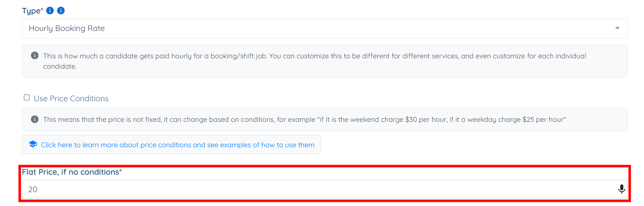
Task: Click the second info icon beside Type
Action: click(61, 11)
